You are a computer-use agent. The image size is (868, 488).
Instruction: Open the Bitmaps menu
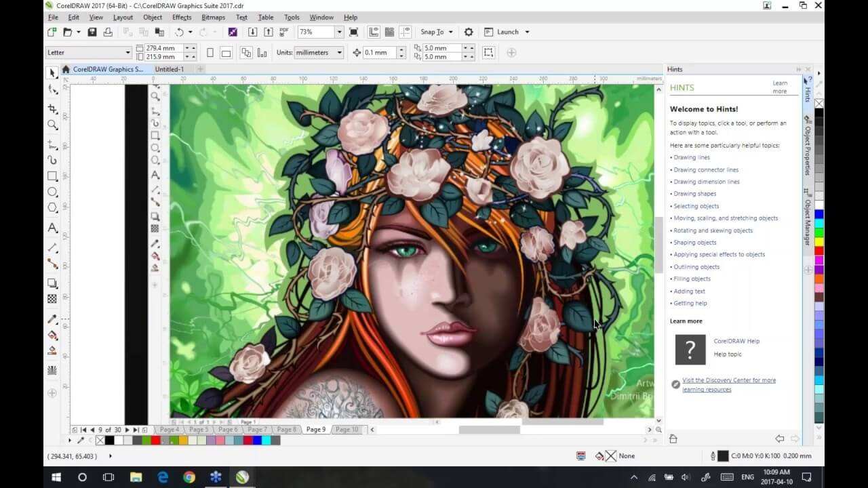tap(213, 17)
